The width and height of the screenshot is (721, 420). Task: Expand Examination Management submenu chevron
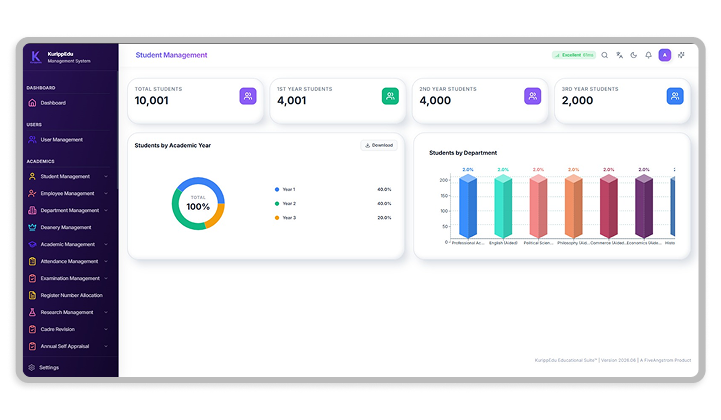coord(106,278)
